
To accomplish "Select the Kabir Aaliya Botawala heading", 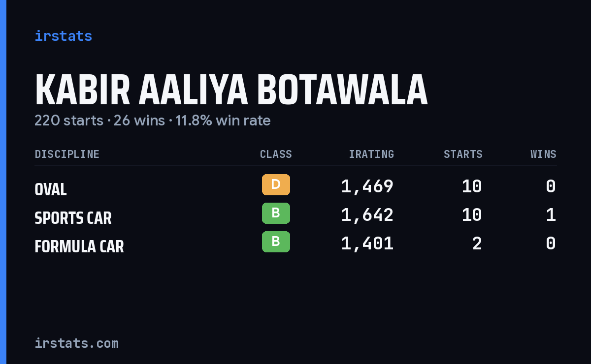I will coord(231,91).
